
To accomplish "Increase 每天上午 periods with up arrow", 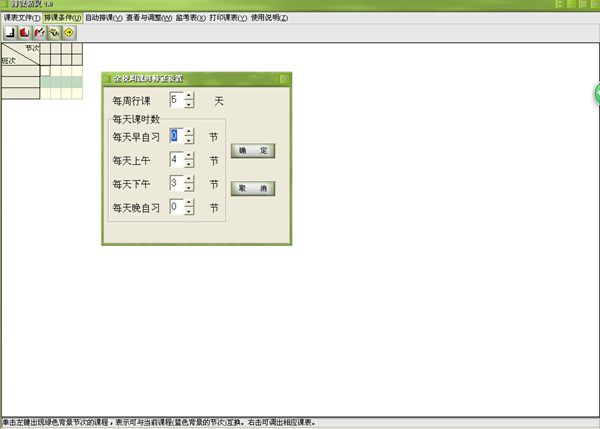I will pos(189,155).
